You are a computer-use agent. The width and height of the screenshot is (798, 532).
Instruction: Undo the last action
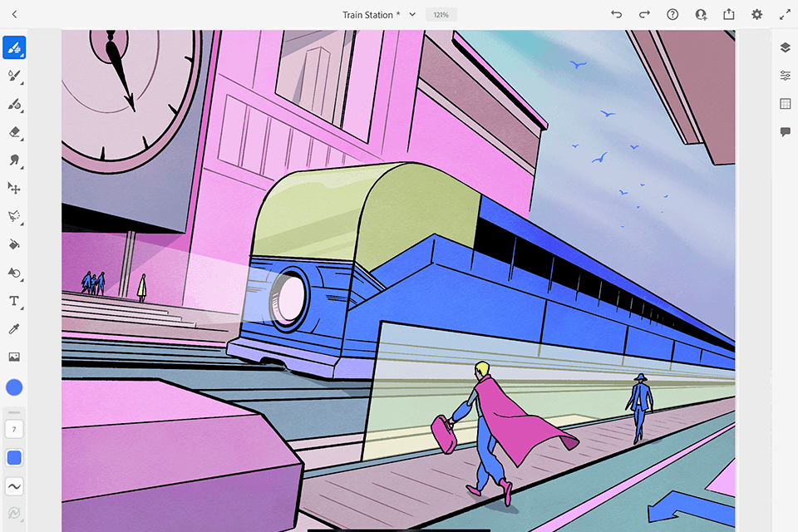[x=616, y=14]
